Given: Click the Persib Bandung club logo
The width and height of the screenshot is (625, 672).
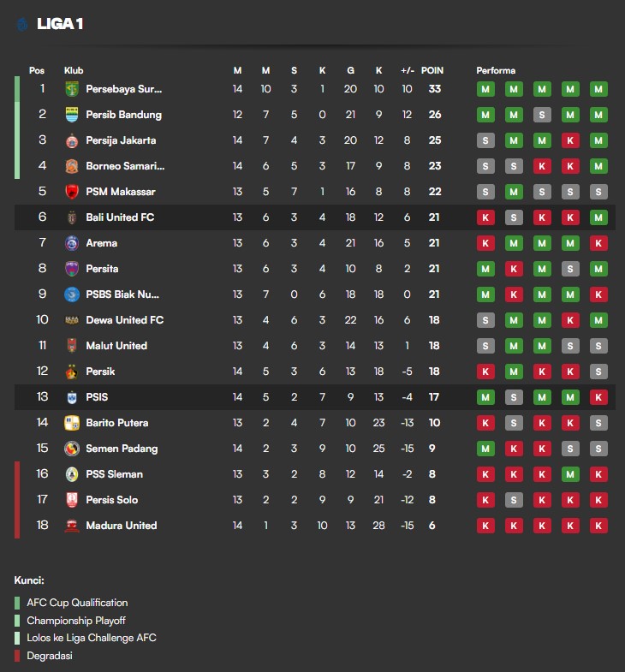Looking at the screenshot, I should click(72, 115).
